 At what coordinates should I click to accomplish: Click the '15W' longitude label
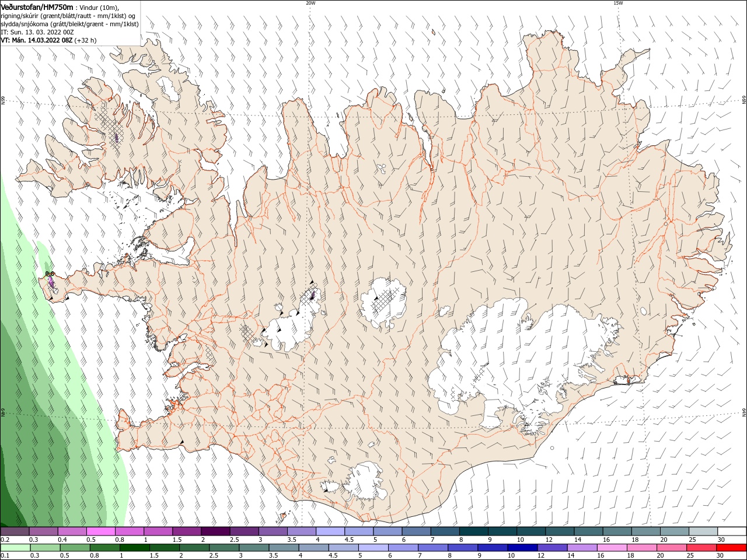click(x=618, y=3)
